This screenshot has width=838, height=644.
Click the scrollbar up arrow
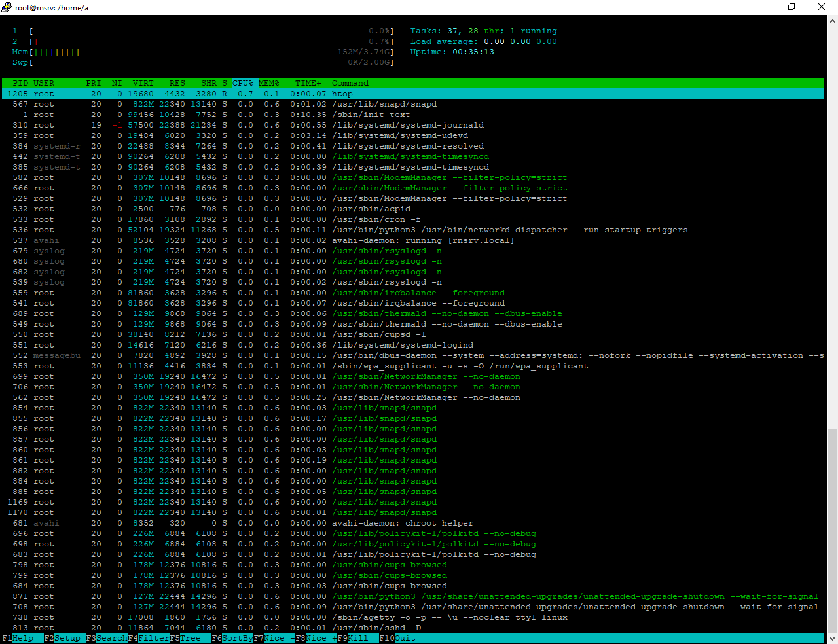pos(832,21)
